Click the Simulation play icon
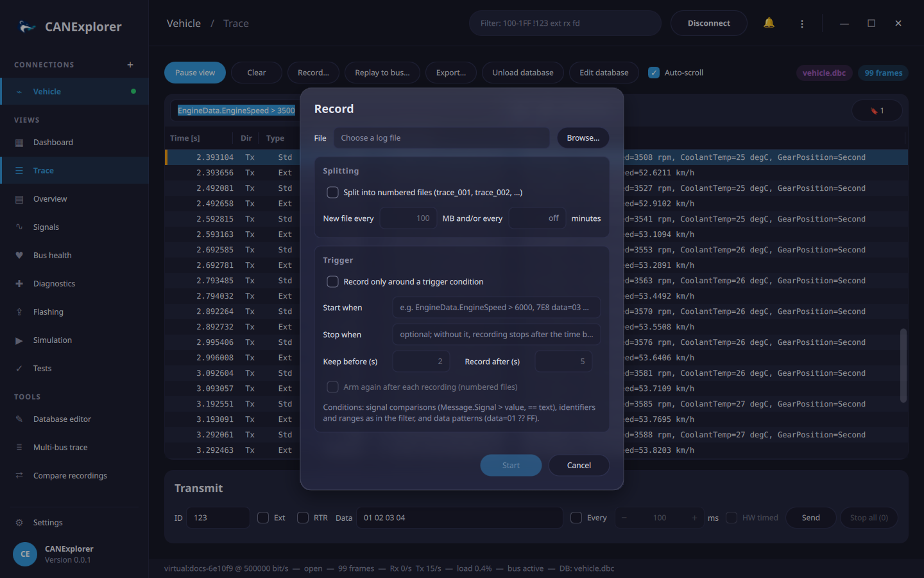The image size is (924, 578). click(x=19, y=340)
